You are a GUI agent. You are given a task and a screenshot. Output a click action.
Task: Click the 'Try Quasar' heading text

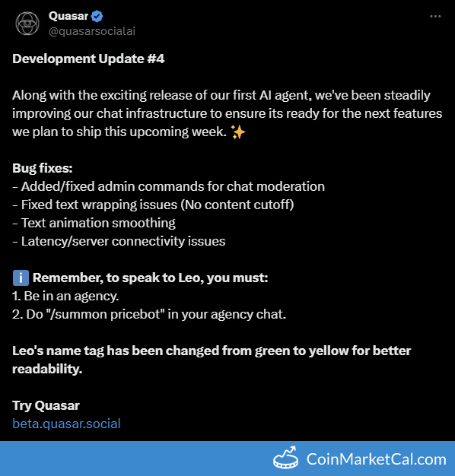(x=46, y=405)
